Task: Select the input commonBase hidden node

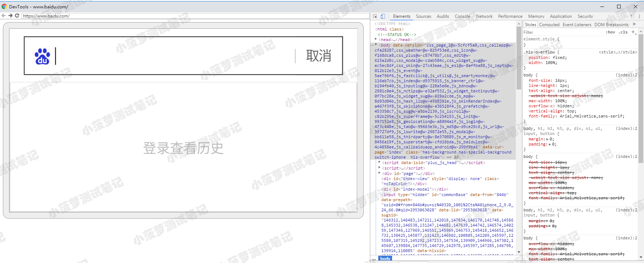Action: [x=445, y=195]
